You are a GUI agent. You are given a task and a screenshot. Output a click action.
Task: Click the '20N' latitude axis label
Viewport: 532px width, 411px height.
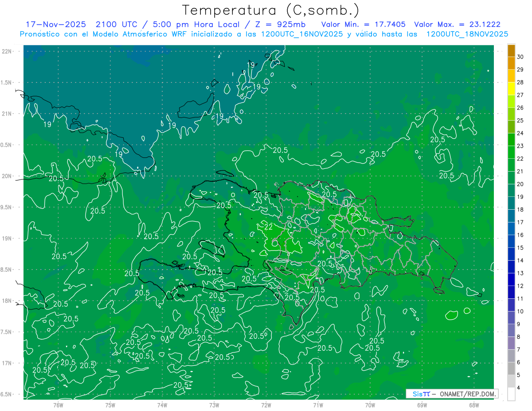[7, 176]
